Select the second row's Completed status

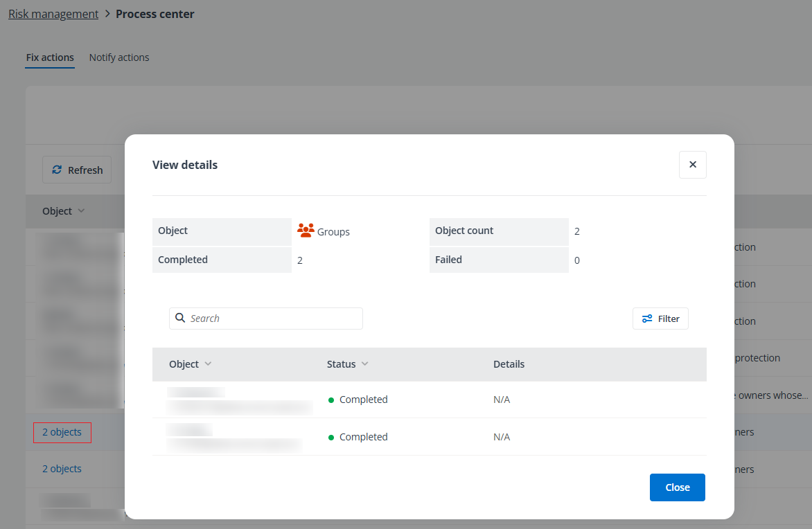tap(363, 437)
